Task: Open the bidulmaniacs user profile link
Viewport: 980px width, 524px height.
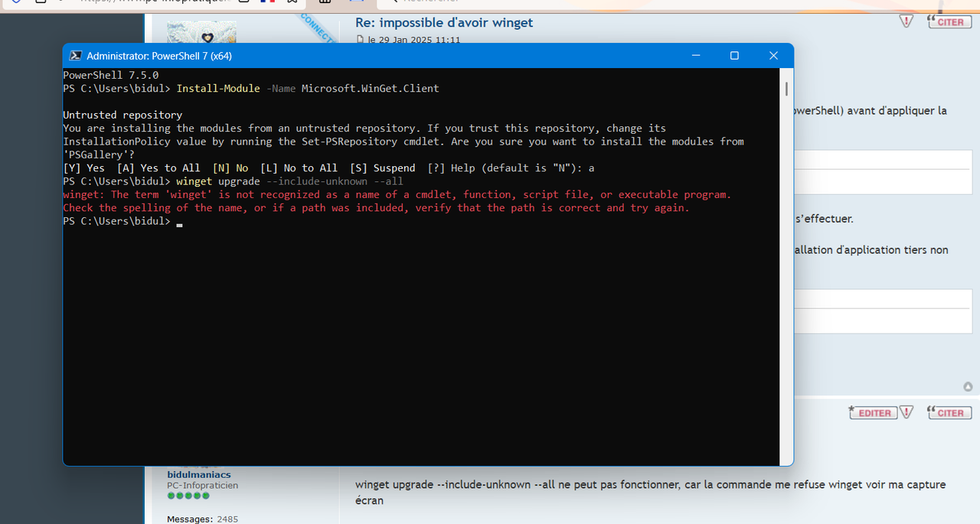Action: pos(199,474)
